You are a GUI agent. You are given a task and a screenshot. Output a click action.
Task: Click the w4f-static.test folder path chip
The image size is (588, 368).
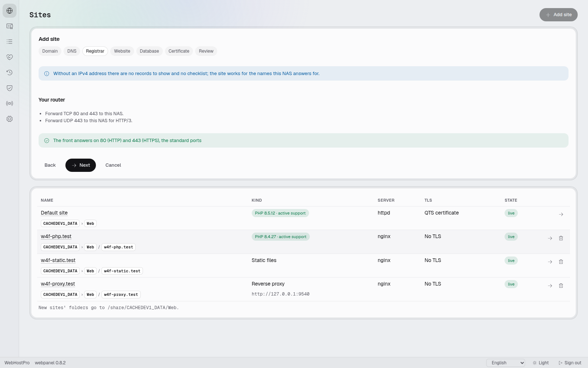122,271
